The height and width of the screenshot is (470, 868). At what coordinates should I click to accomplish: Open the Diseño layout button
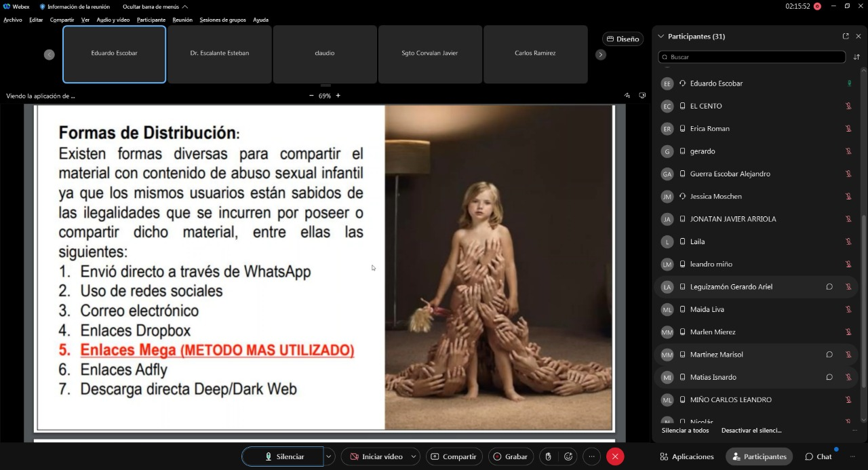pos(623,39)
